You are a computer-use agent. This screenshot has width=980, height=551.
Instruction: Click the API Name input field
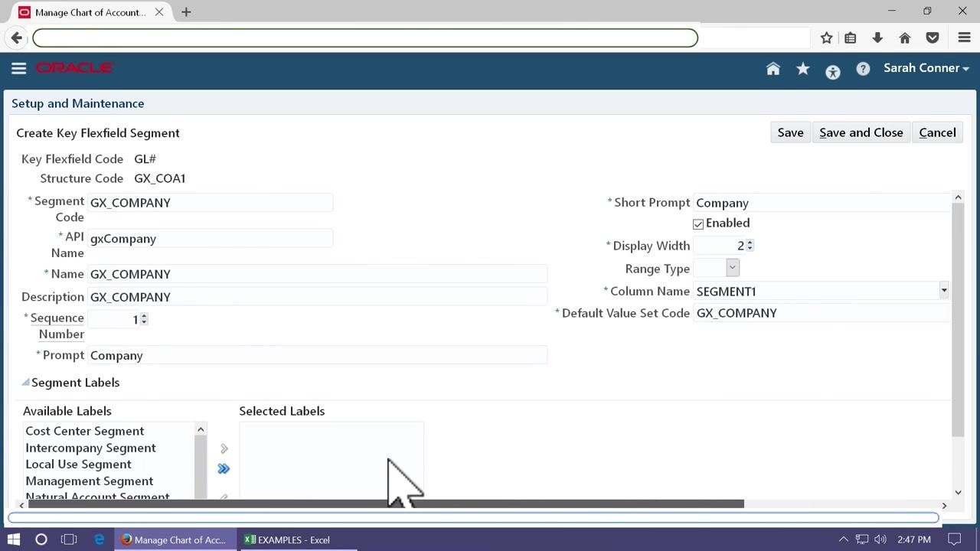[211, 239]
